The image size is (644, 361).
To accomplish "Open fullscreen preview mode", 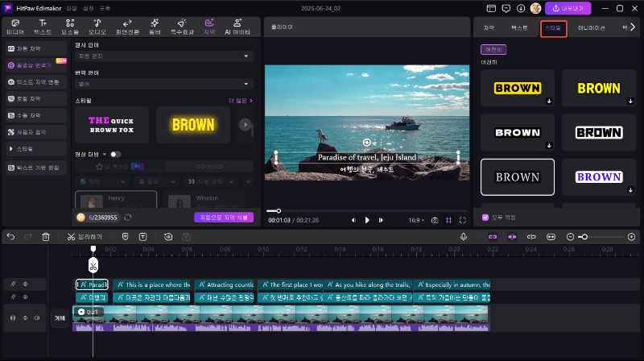I will tap(463, 220).
